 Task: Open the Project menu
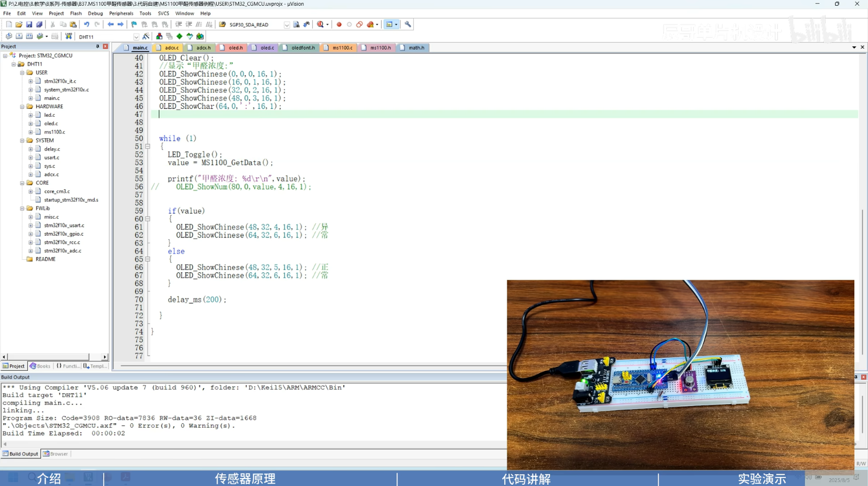coord(56,13)
